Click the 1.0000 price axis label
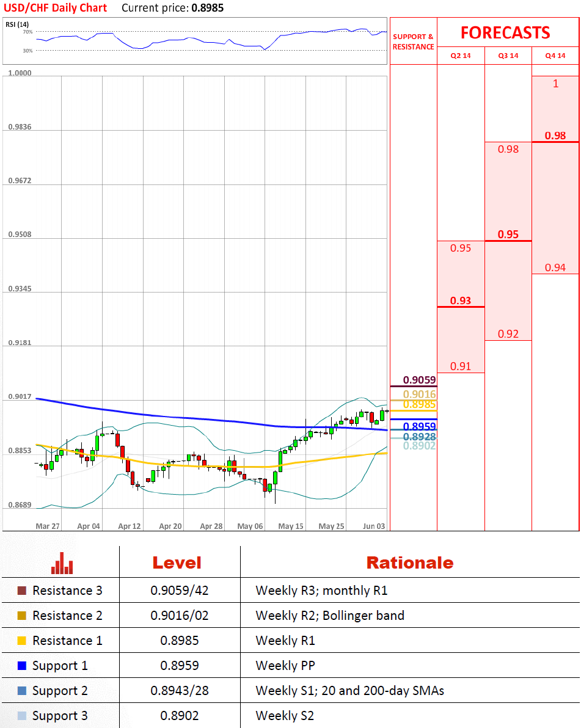Screen dimensions: 581x728 tap(20, 73)
